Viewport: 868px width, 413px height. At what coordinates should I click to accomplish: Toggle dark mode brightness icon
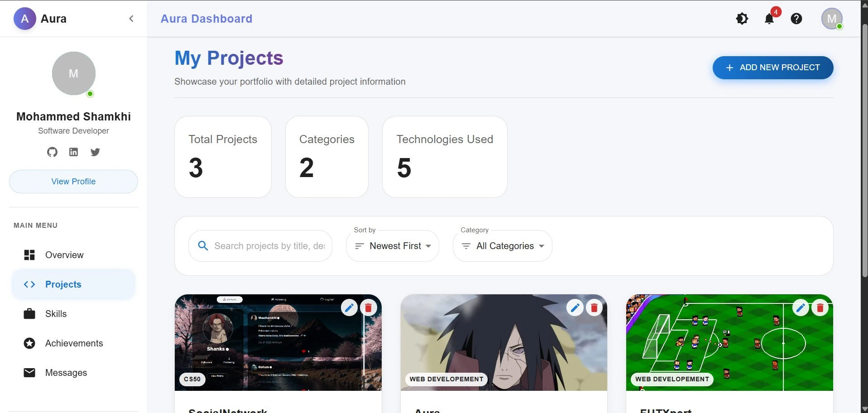(742, 19)
